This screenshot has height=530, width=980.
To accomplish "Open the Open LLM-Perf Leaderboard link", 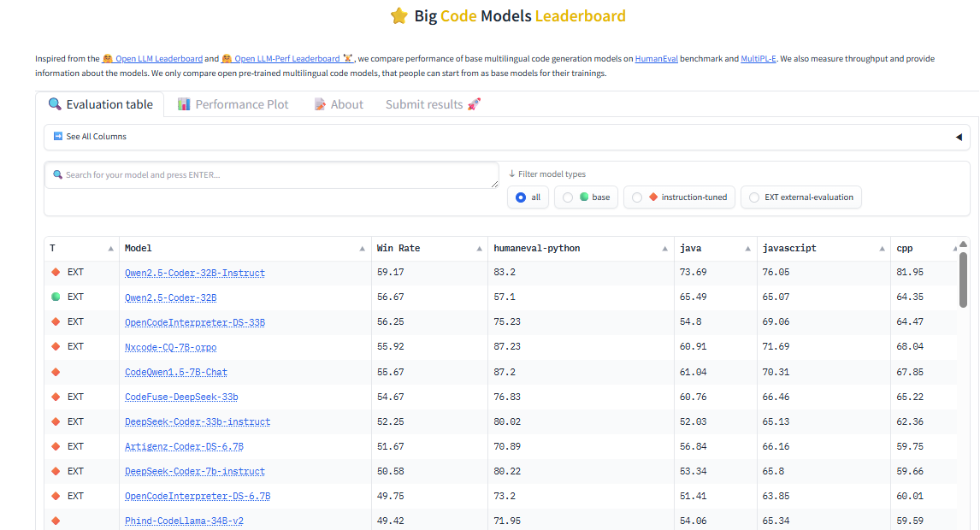I will [287, 59].
